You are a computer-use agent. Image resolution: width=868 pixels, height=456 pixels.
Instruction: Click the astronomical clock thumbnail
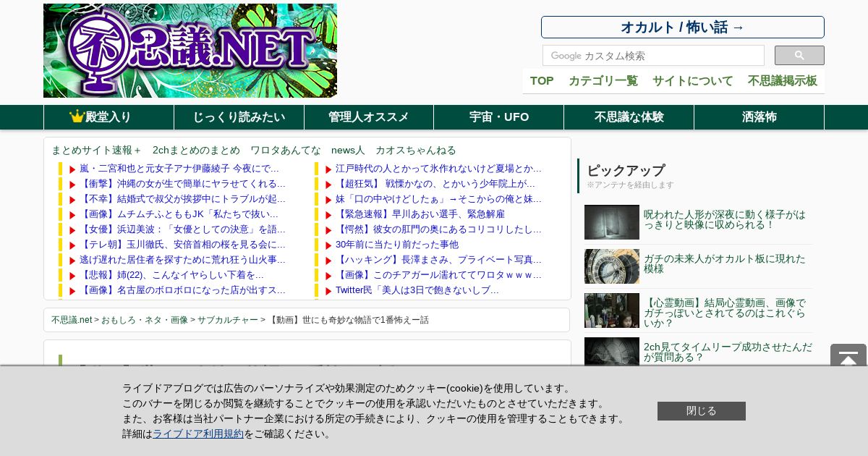[612, 266]
